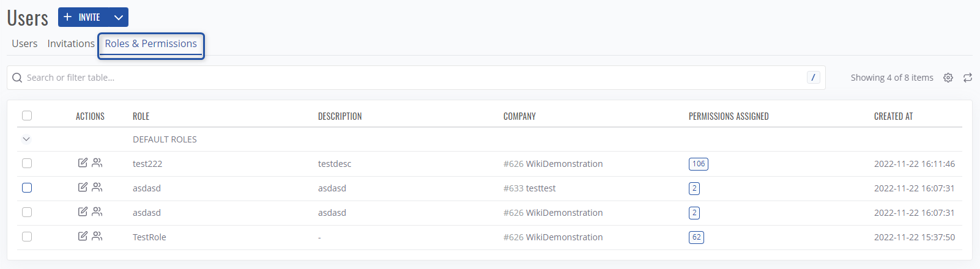Click the refresh table arrows icon
Viewport: 980px width, 269px height.
pos(968,78)
